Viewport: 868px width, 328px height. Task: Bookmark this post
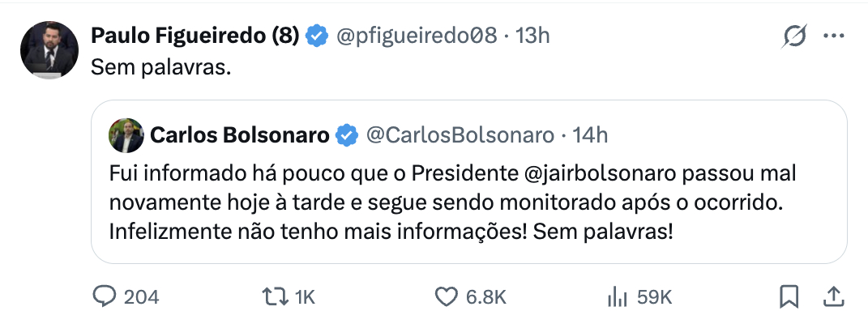click(x=789, y=297)
